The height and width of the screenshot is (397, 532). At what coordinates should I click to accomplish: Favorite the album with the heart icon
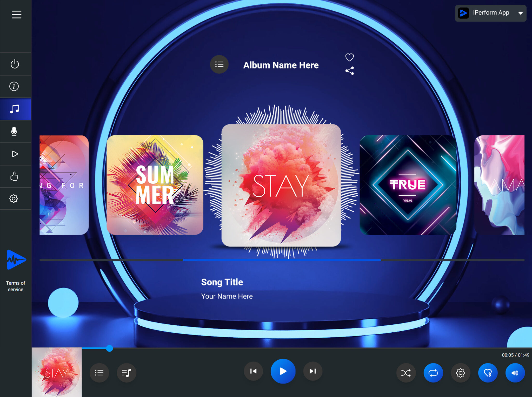tap(350, 57)
